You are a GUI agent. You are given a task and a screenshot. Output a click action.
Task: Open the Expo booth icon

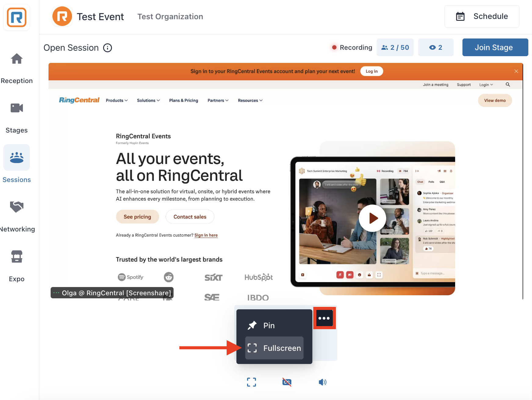point(17,256)
